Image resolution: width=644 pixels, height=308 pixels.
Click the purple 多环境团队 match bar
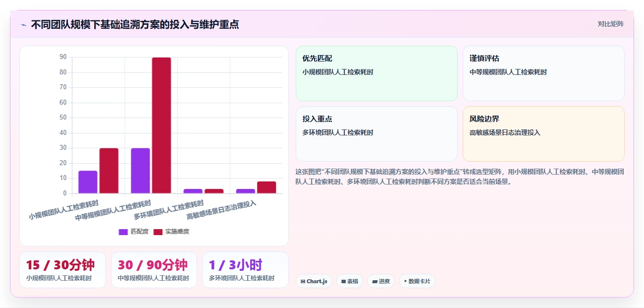pos(193,191)
